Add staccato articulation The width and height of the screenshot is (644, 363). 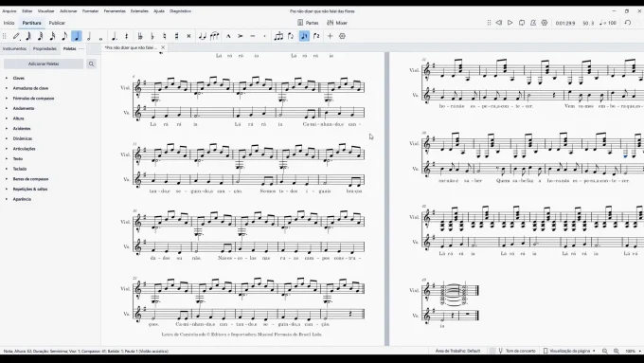pos(264,36)
